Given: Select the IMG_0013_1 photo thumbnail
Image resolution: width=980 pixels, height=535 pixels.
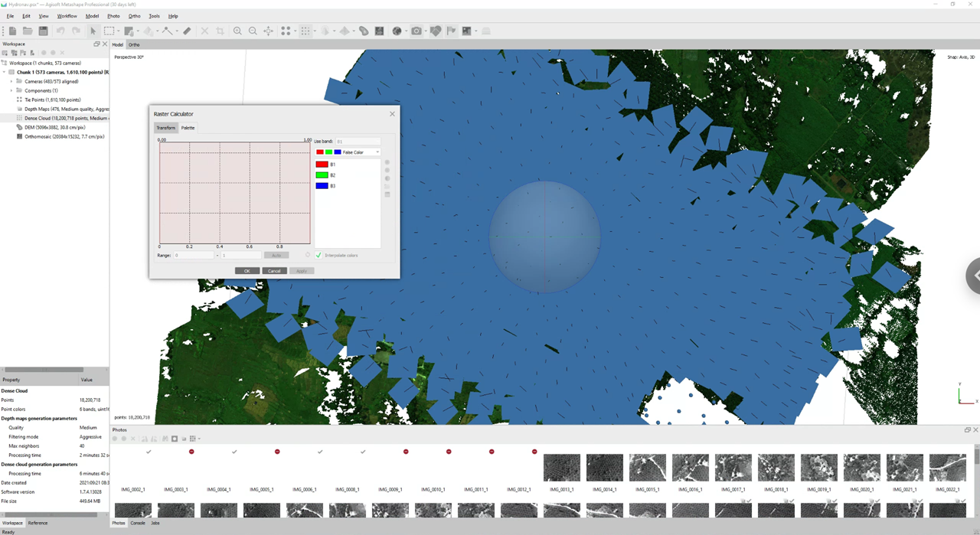Looking at the screenshot, I should tap(561, 468).
